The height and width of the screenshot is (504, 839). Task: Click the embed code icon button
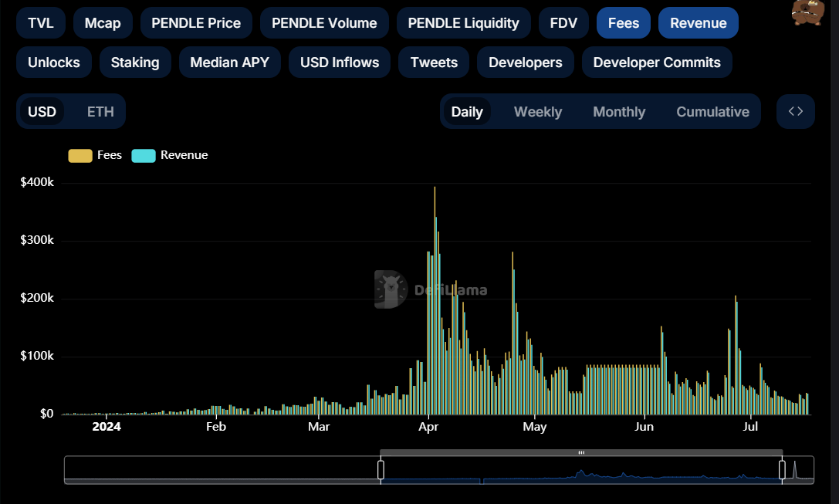796,111
